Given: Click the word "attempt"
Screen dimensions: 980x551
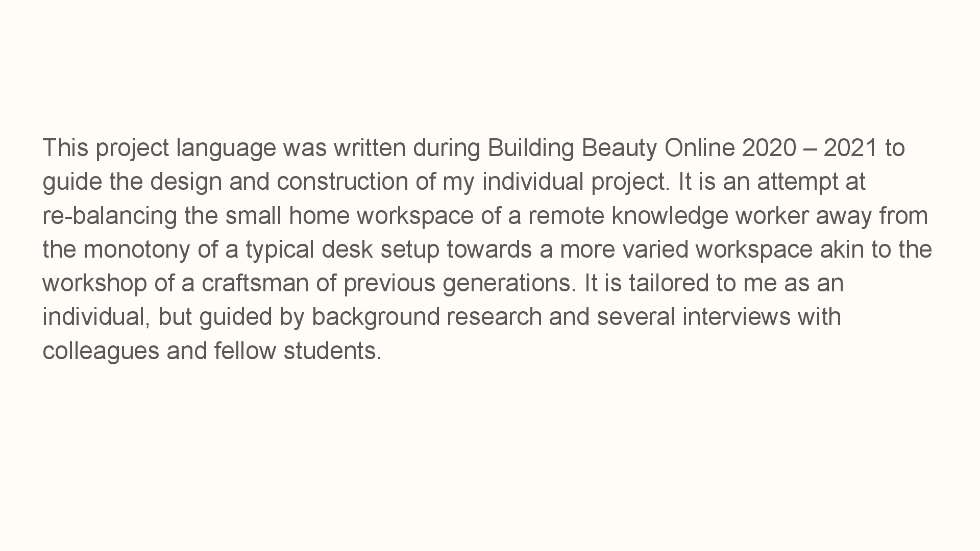Looking at the screenshot, I should (797, 183).
